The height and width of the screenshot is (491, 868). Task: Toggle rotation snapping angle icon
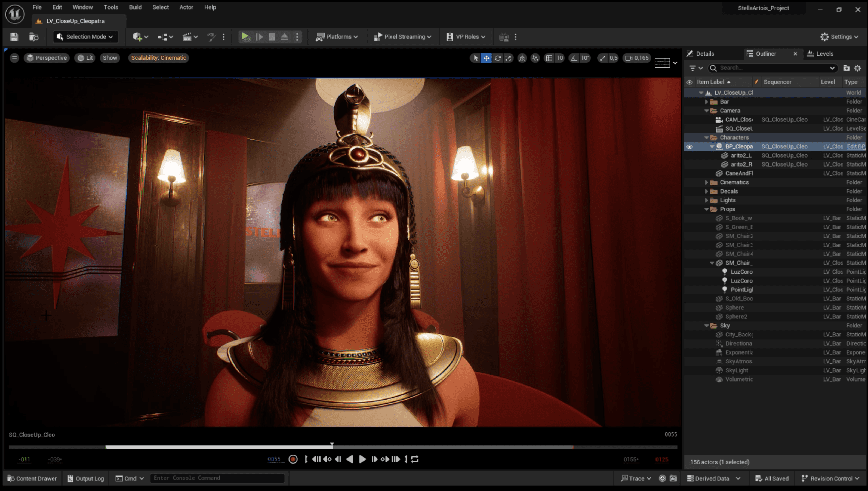574,58
